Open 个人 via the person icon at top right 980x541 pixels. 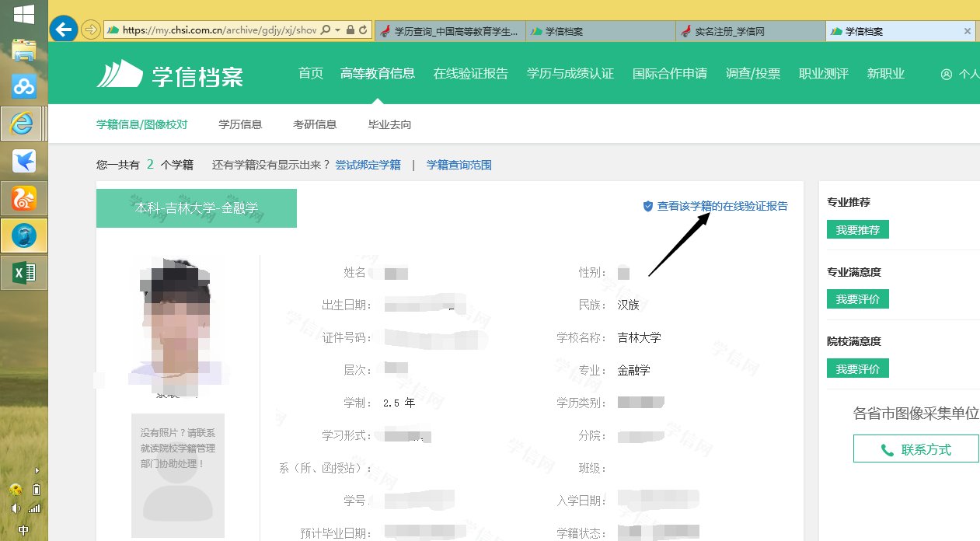tap(946, 74)
